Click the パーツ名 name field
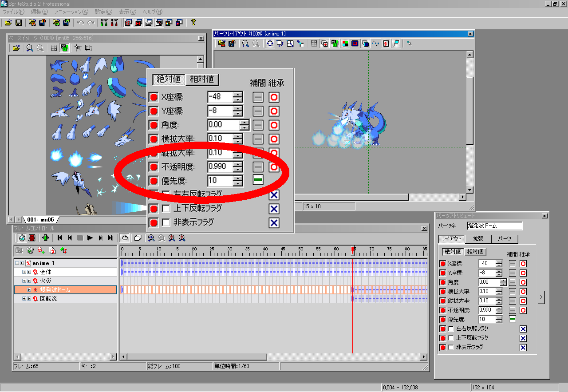The image size is (568, 392). pos(494,226)
